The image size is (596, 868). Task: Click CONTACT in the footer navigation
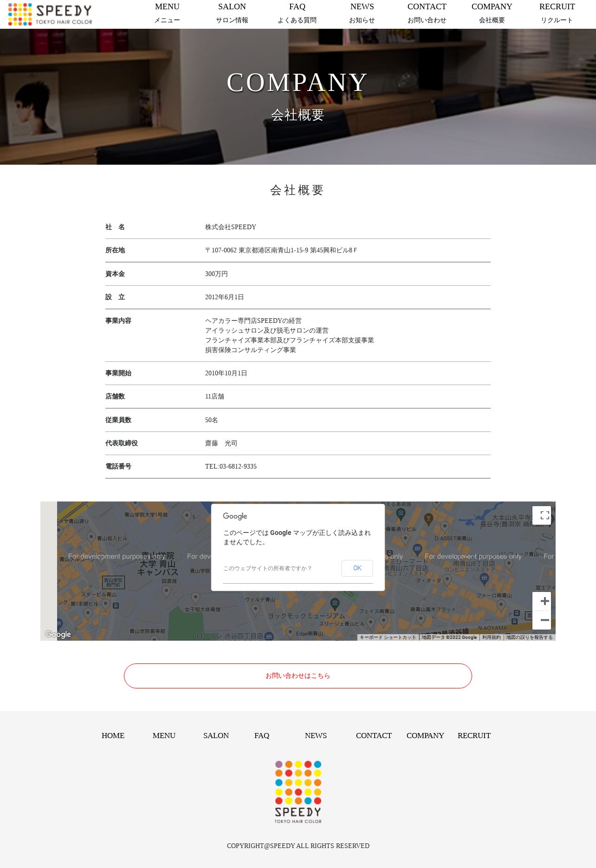[x=374, y=736]
